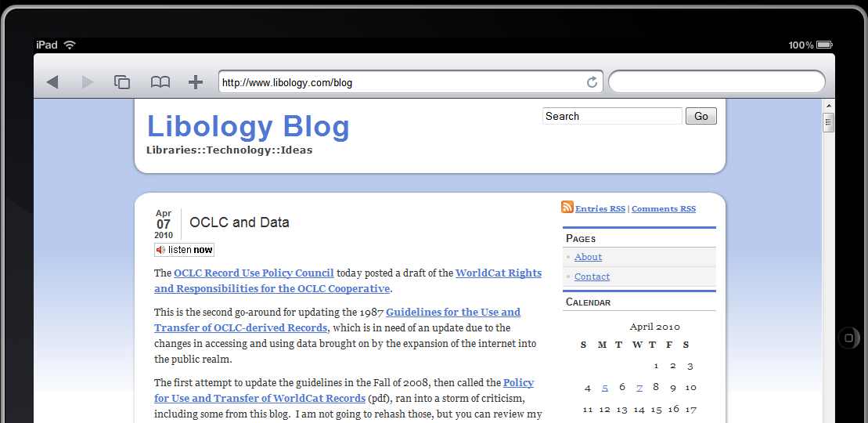Reload the page with the refresh icon
The width and height of the screenshot is (868, 423).
point(592,82)
